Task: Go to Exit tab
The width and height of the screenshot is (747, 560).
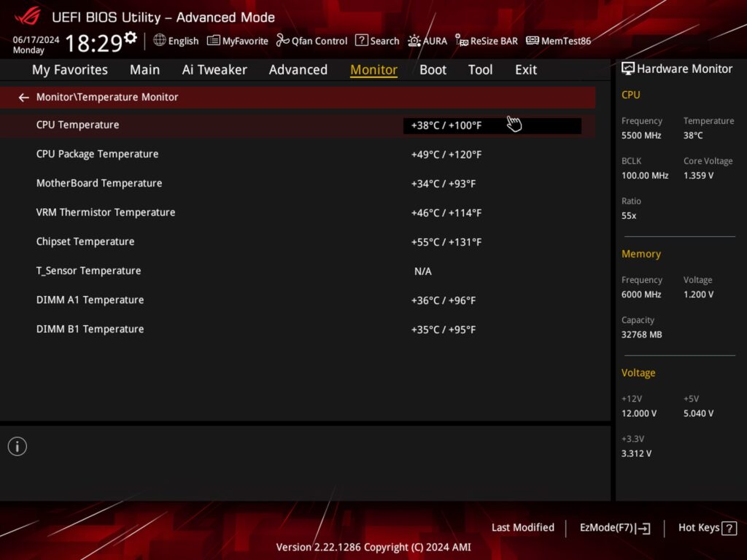Action: [526, 69]
